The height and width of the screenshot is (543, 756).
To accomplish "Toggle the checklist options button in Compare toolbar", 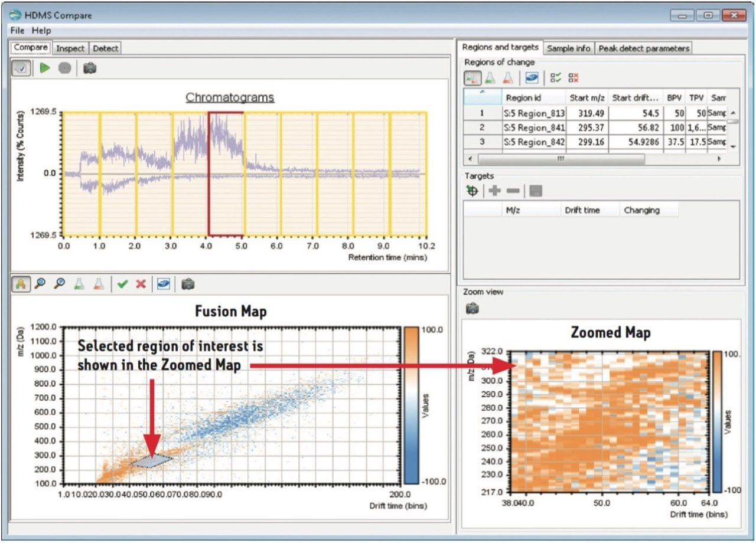I will 22,68.
